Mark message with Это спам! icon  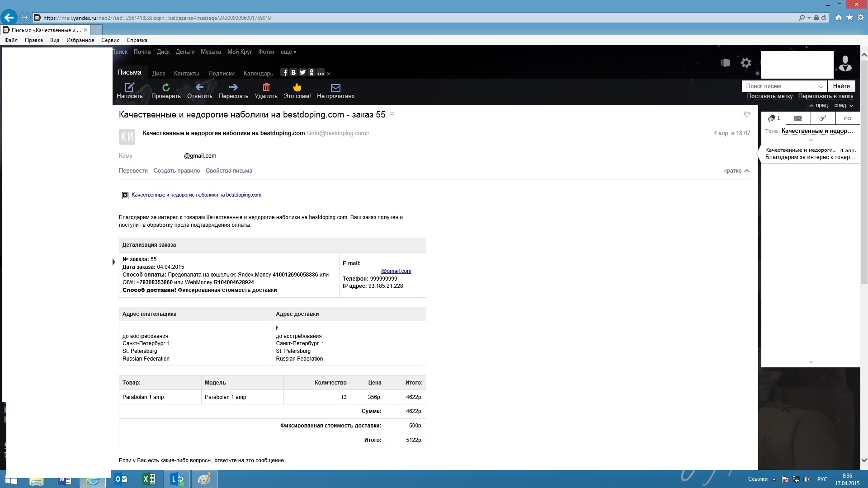(x=297, y=87)
